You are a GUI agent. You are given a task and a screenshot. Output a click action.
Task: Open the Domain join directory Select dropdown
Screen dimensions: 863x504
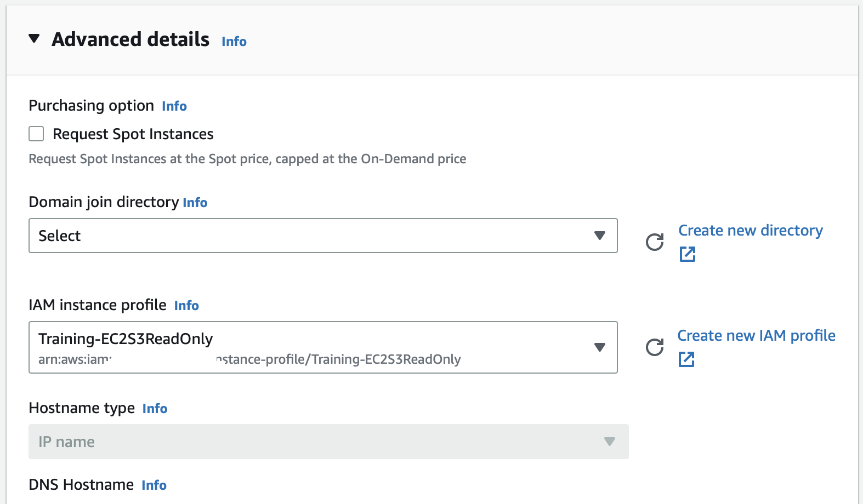(x=322, y=236)
